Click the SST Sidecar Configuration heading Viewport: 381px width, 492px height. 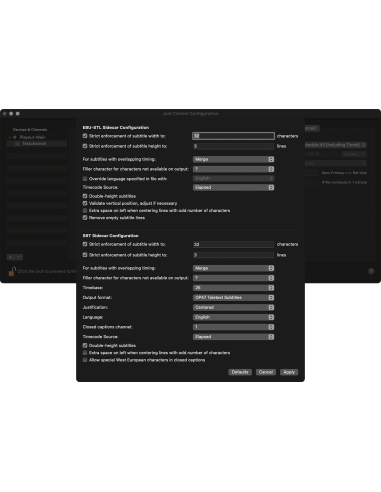point(110,236)
